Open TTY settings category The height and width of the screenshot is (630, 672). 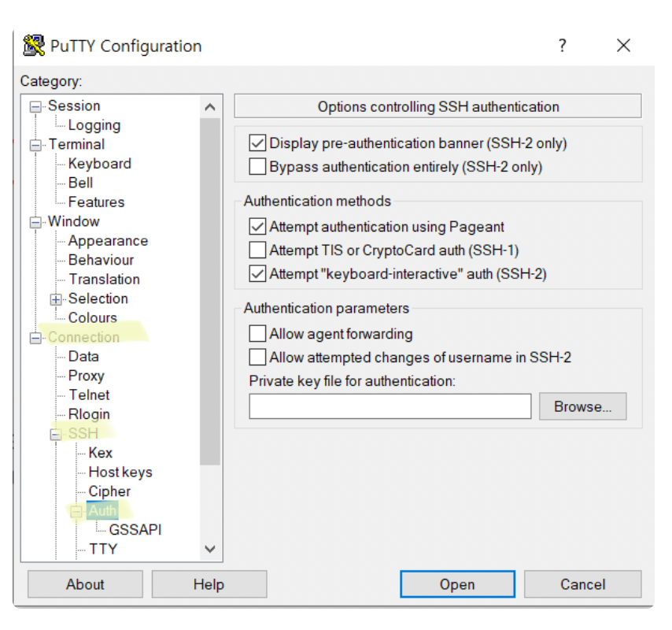[x=103, y=550]
